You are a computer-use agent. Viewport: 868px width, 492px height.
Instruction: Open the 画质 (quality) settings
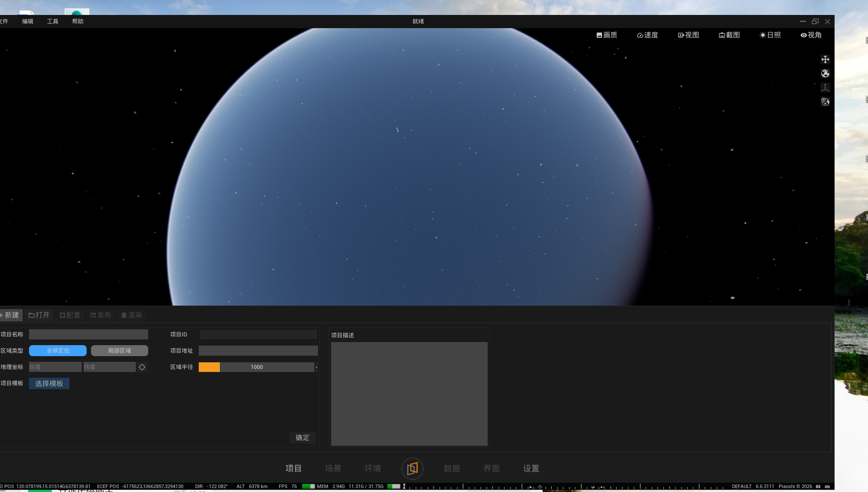607,35
